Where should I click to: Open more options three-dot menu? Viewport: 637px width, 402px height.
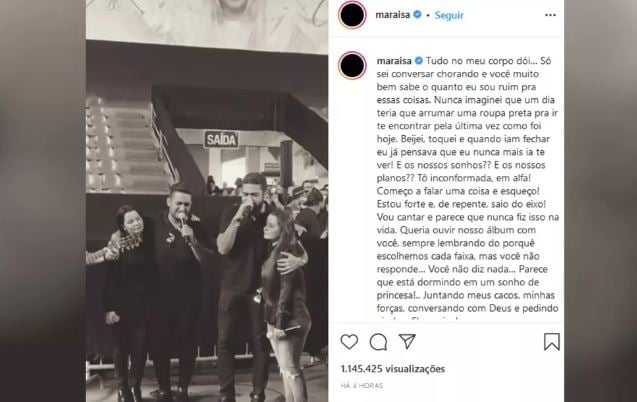[x=550, y=15]
